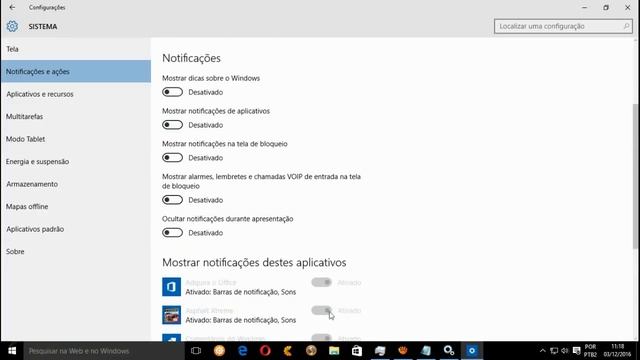
Task: Open the Windows Store from taskbar
Action: [357, 351]
